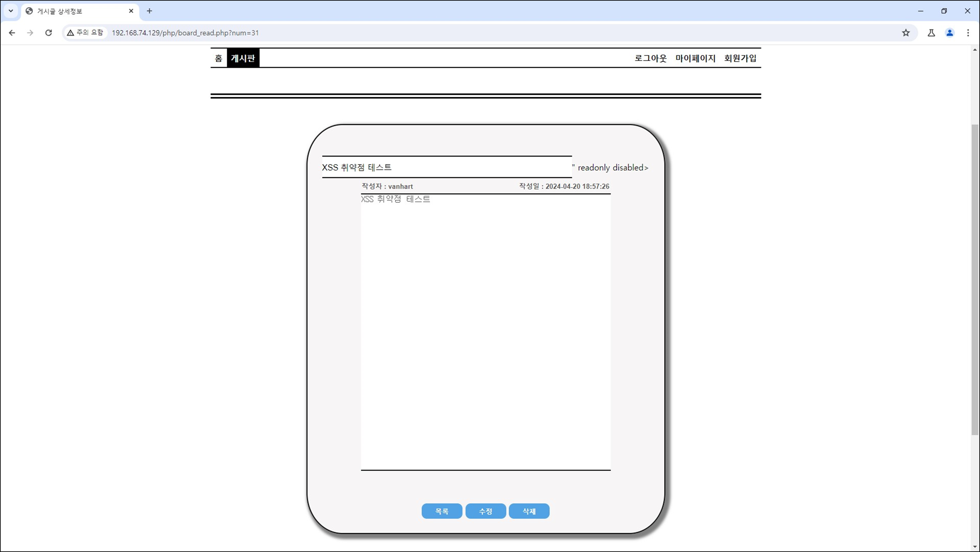Click the 수정 button to edit post

click(x=486, y=511)
